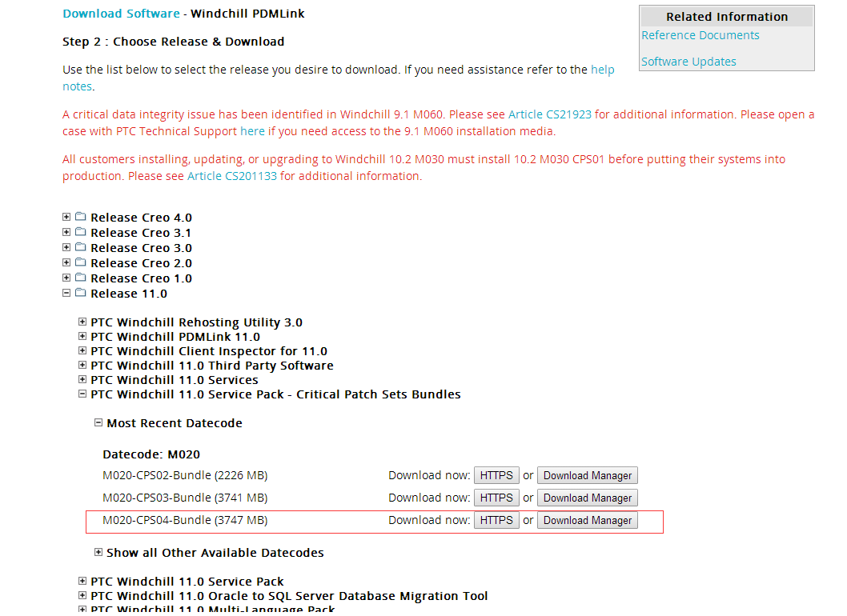Expand PTC Windchill Rehosting Utility 3.0
The image size is (847, 616).
(82, 322)
